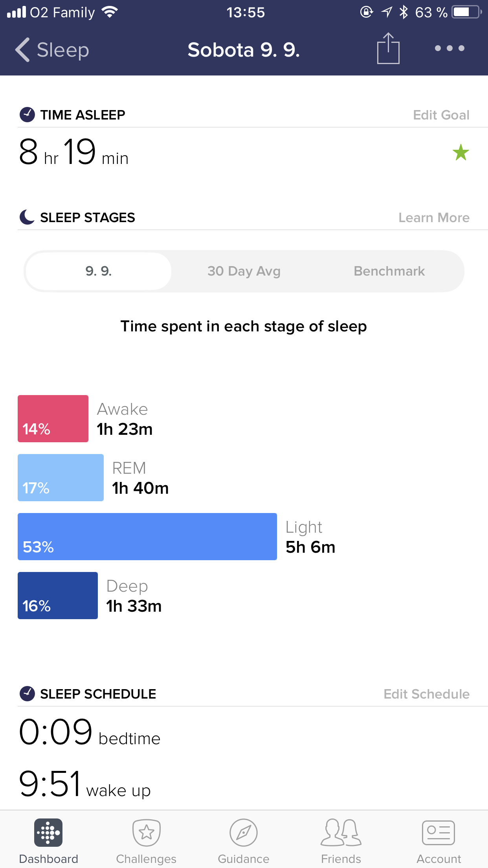Tap the dark blue Deep 16% bar

(x=58, y=596)
